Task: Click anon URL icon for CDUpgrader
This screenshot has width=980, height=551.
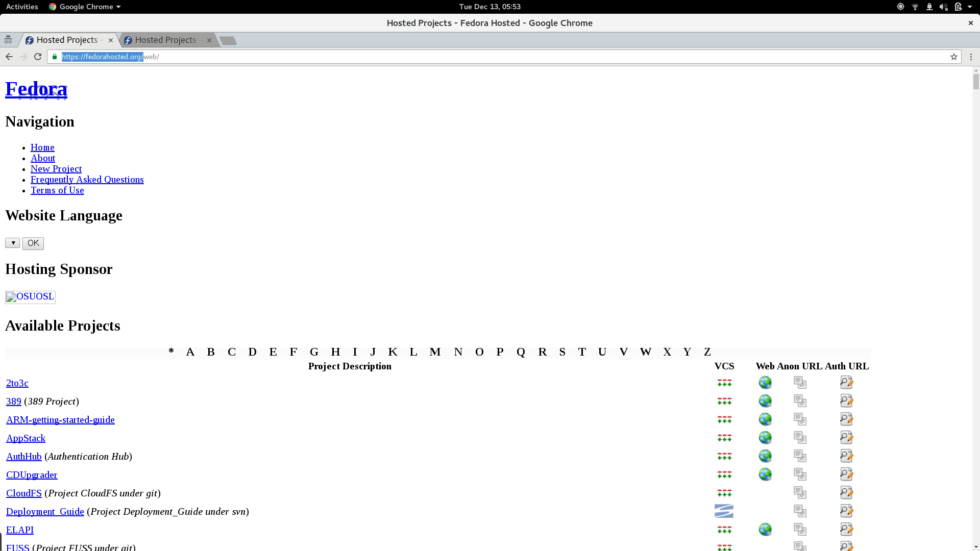Action: pyautogui.click(x=800, y=474)
